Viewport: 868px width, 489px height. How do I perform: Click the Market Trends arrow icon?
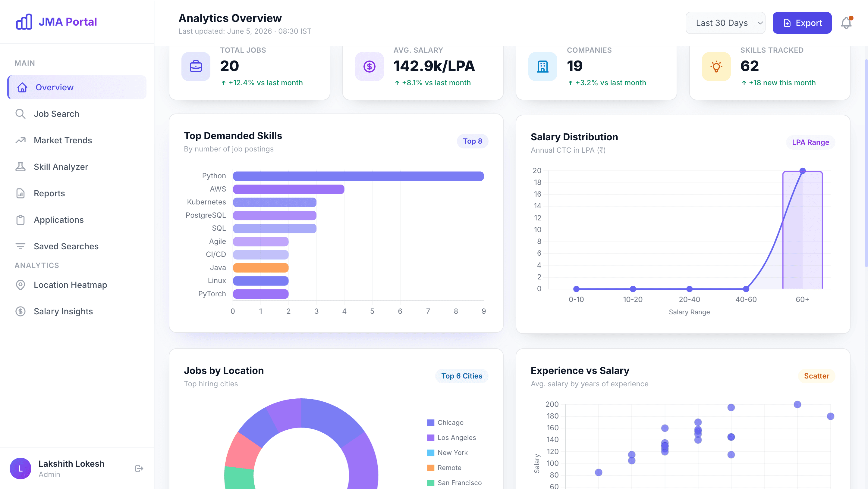click(20, 140)
